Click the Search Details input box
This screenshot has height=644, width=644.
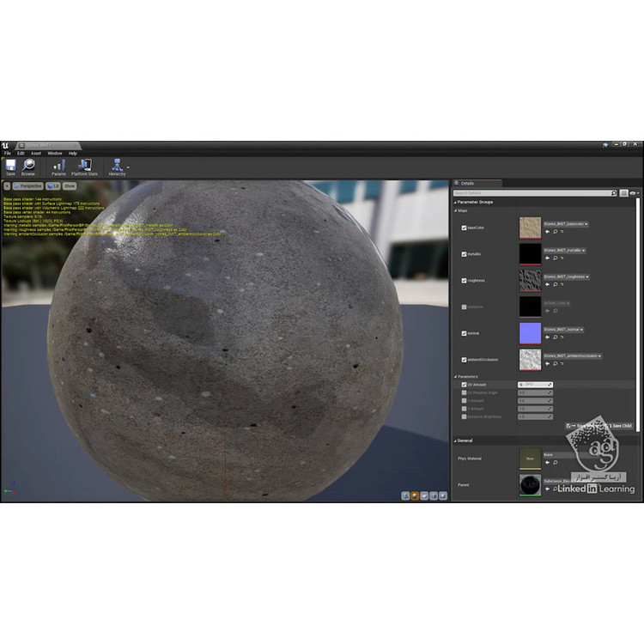531,193
